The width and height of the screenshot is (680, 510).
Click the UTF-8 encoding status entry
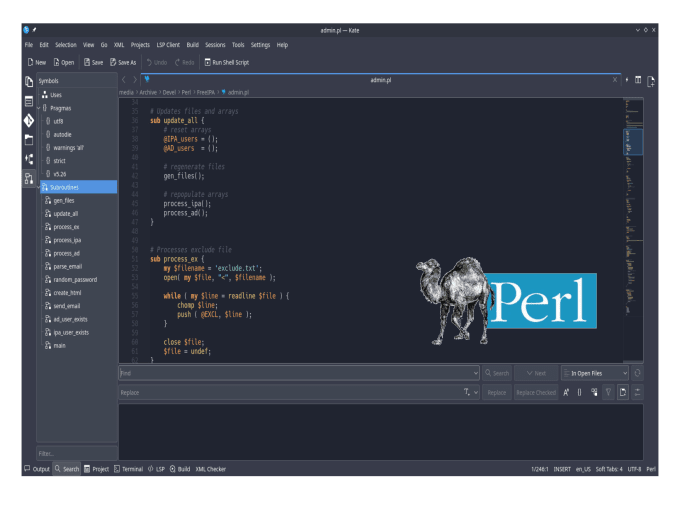coord(634,469)
